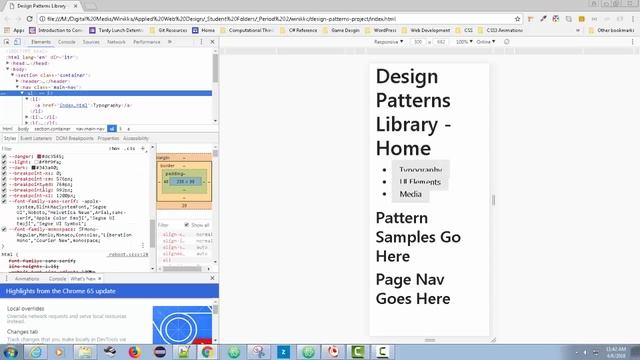640x360 pixels.
Task: Open the Web Development bookmark folder
Action: [x=426, y=30]
